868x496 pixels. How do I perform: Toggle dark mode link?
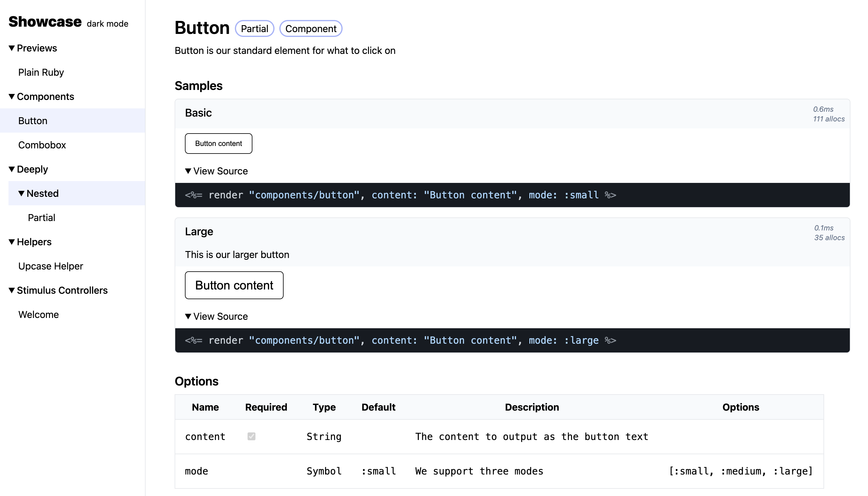(107, 24)
